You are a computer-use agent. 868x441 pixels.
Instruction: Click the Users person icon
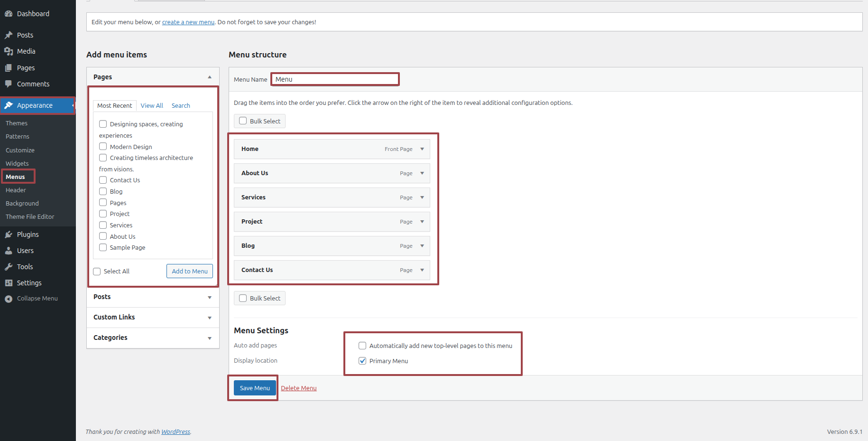[9, 251]
